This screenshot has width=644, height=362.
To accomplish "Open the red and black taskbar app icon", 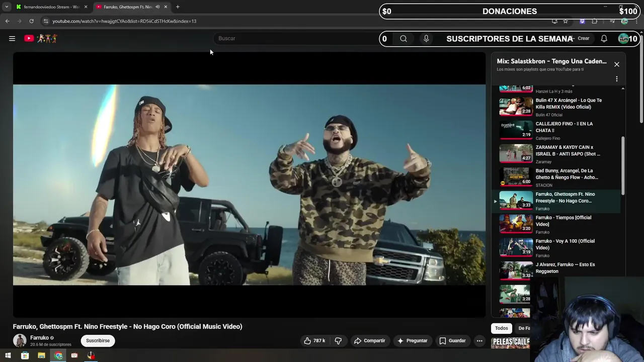I will click(91, 355).
